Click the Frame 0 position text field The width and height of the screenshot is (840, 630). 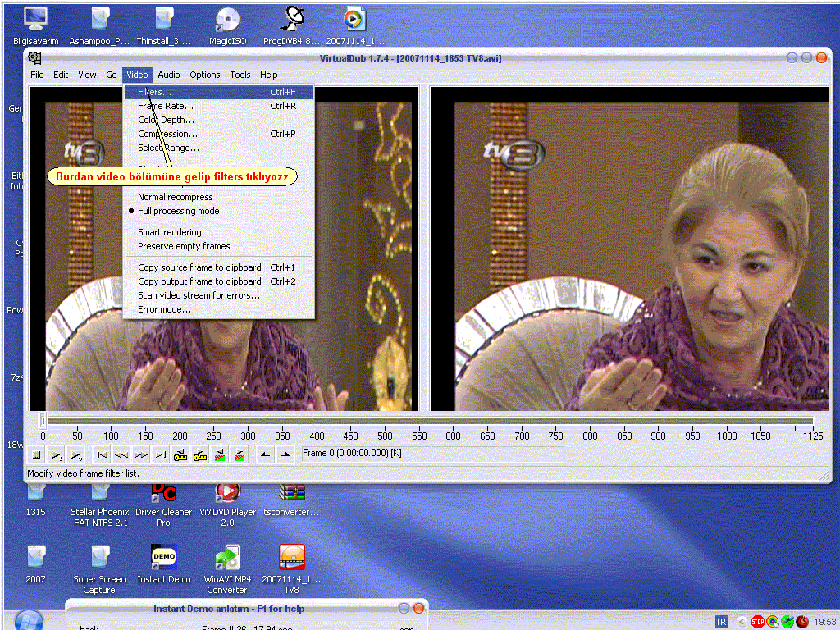tap(431, 454)
